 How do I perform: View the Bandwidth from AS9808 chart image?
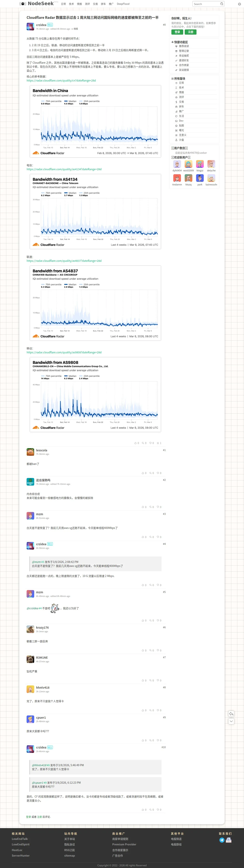coord(95,395)
